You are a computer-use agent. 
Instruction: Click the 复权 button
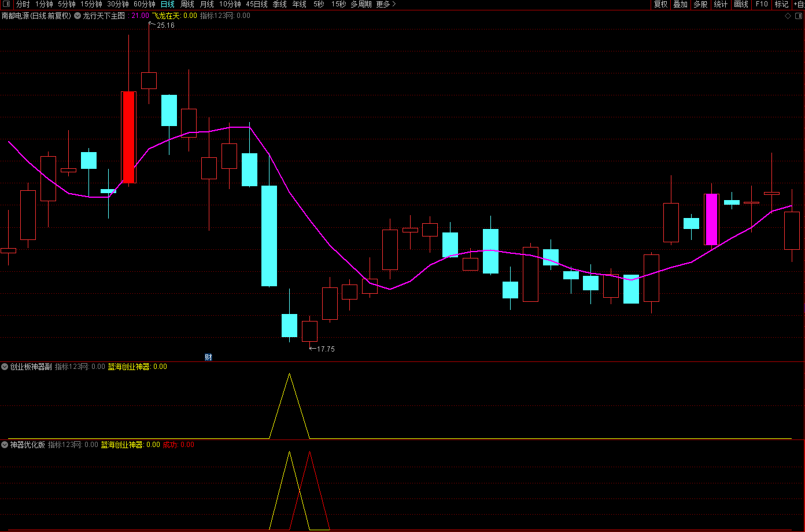pos(660,4)
